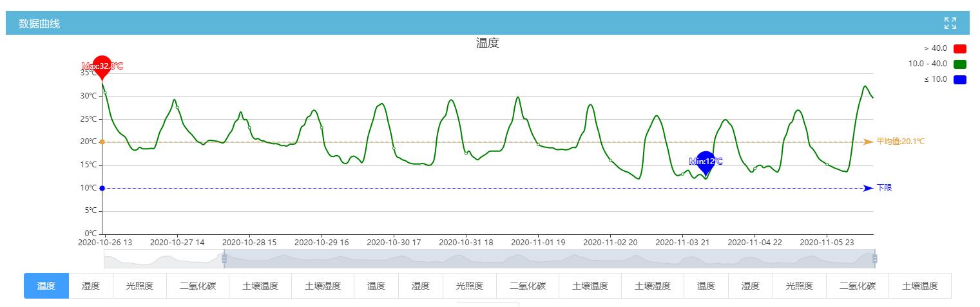Viewport: 980px width, 307px height.
Task: Click the blue arrowhead ending the 下限 line
Action: pyautogui.click(x=869, y=188)
